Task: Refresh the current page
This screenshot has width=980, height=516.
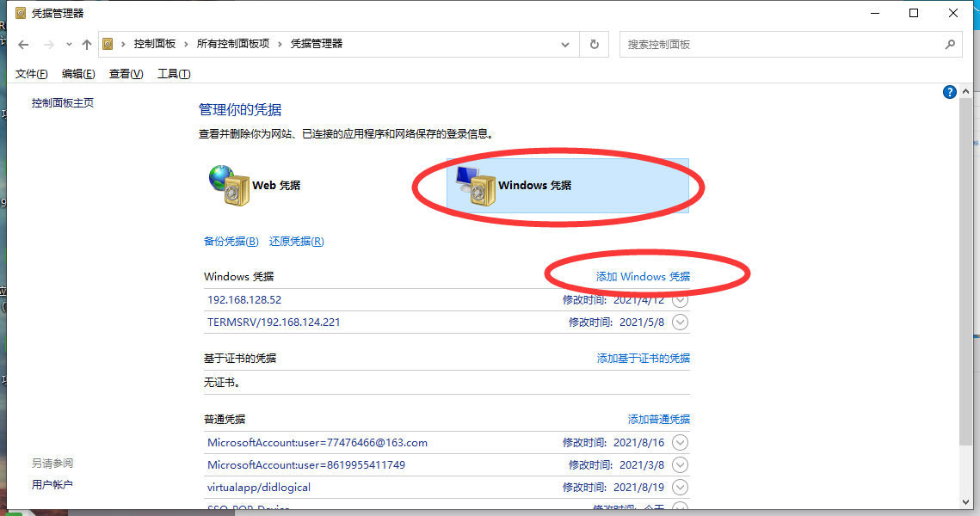Action: pyautogui.click(x=594, y=44)
